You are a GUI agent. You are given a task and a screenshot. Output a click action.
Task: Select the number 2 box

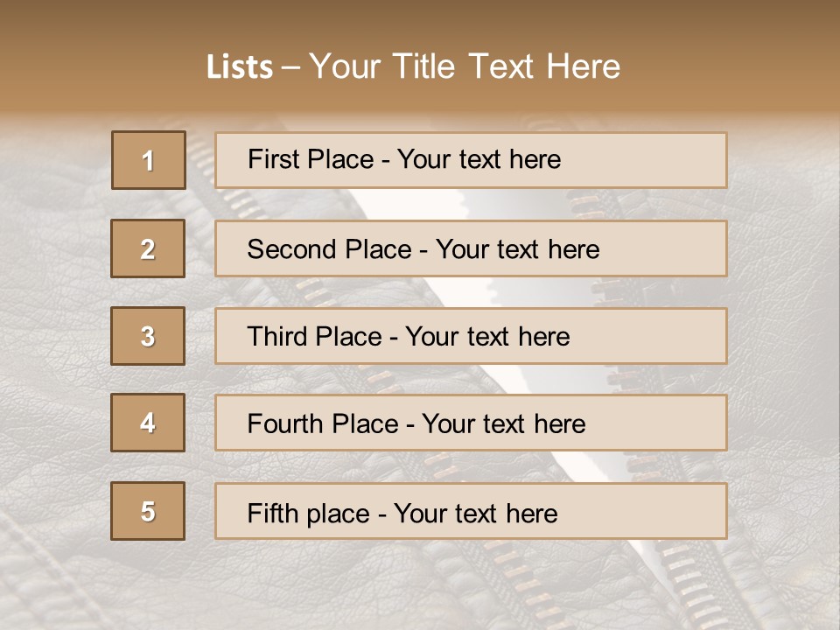point(148,248)
